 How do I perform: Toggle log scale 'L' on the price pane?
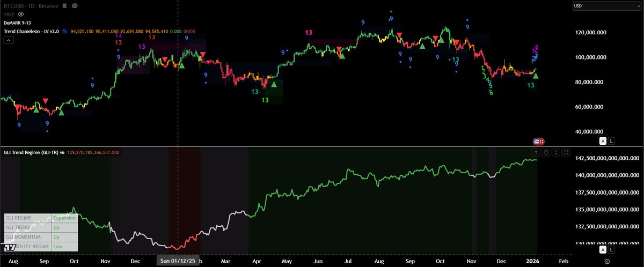(x=612, y=140)
